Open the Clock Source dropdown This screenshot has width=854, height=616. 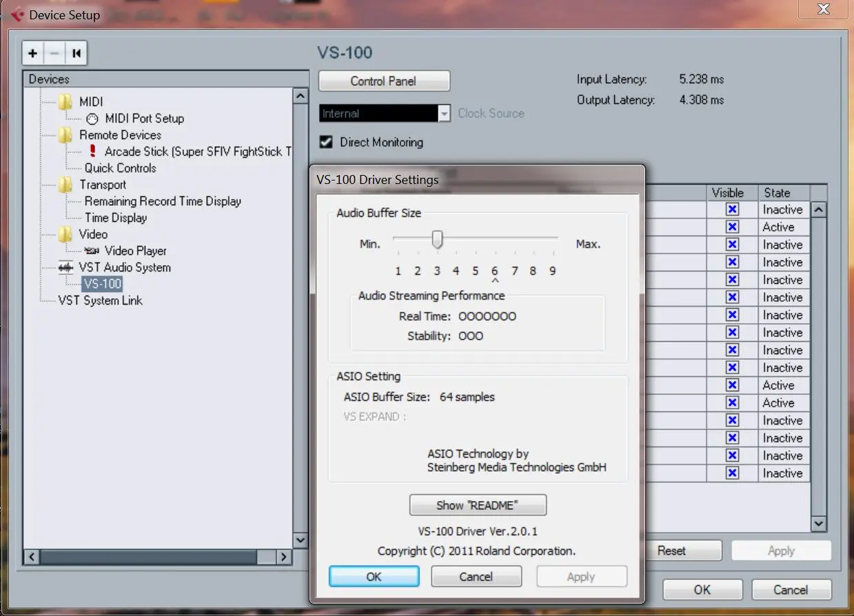445,114
